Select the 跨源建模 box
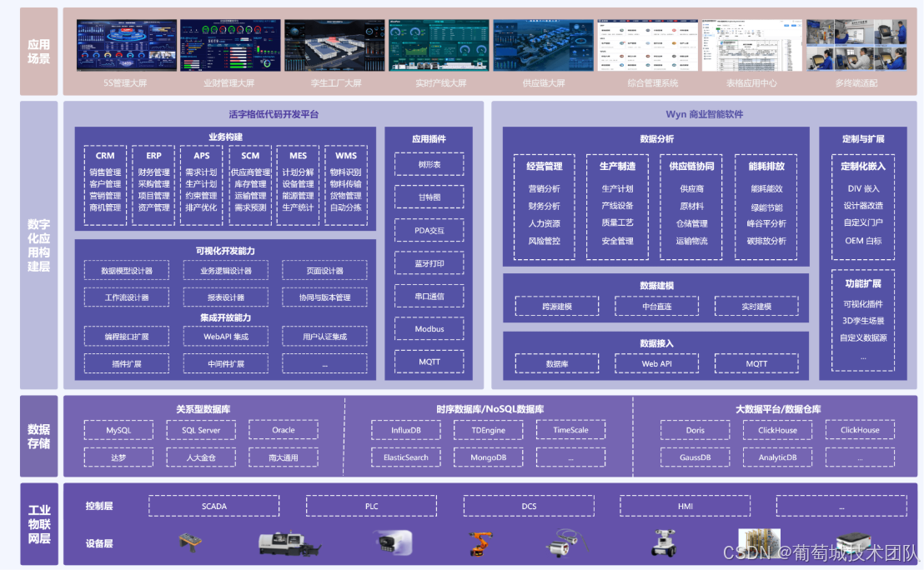The height and width of the screenshot is (570, 924). (x=557, y=306)
